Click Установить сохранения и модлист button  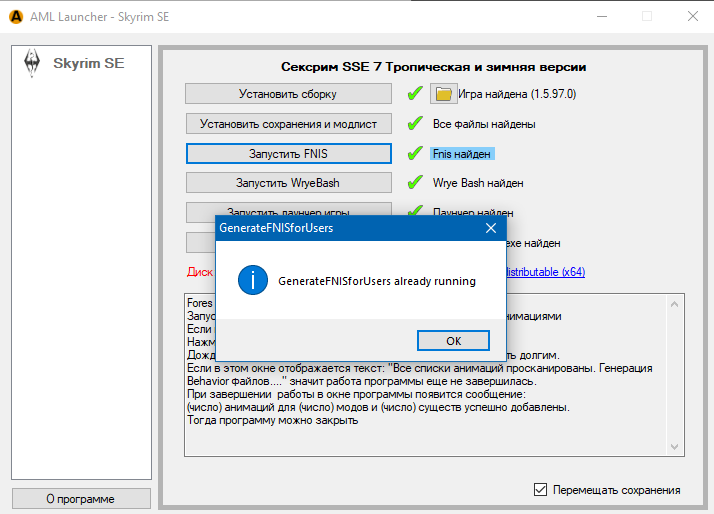288,124
